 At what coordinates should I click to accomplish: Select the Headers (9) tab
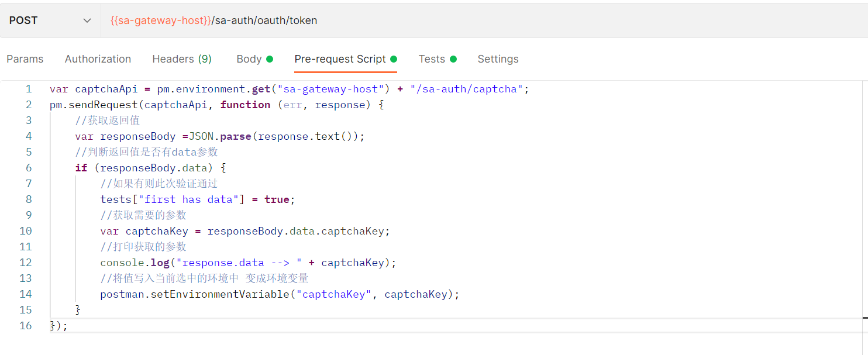(x=182, y=59)
